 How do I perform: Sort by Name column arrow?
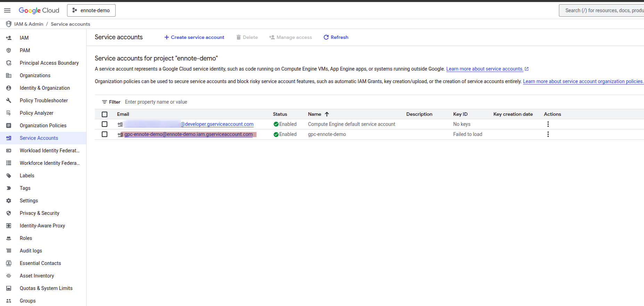(x=327, y=114)
